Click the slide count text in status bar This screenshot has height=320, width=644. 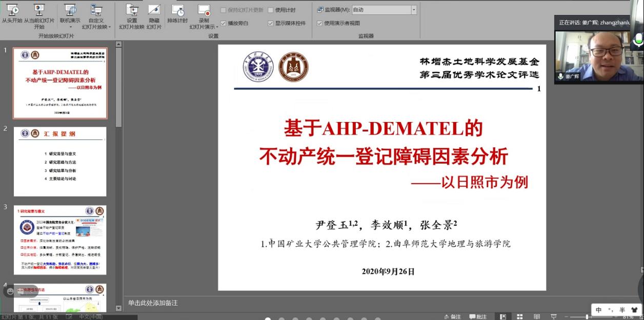[30, 317]
